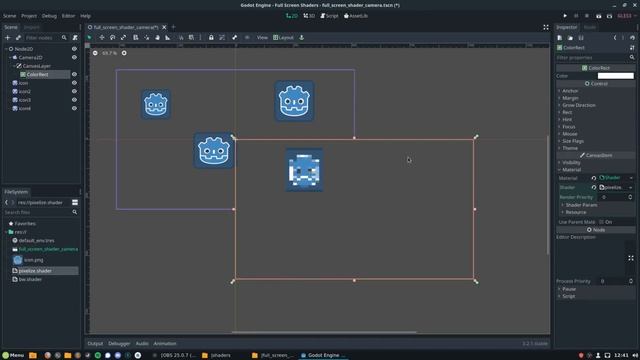This screenshot has height=360, width=640.
Task: Collapse the Camera2D tree node
Action: 11,58
